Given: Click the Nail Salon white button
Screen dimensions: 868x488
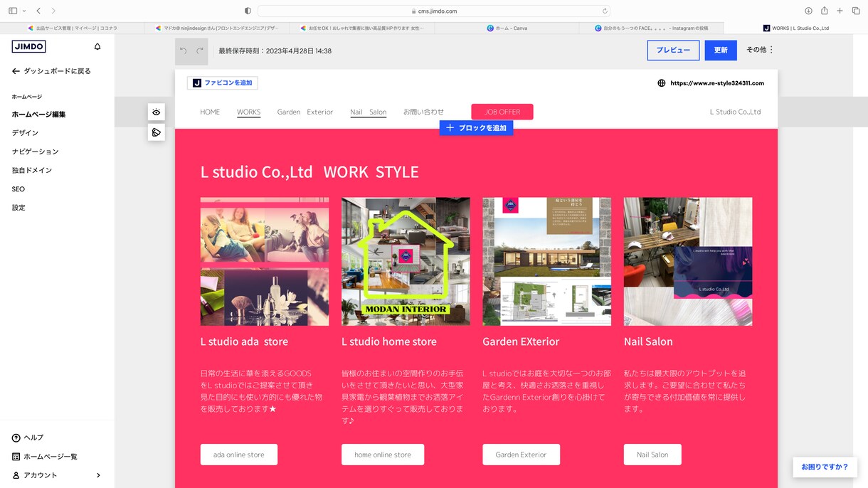Looking at the screenshot, I should pyautogui.click(x=652, y=455).
